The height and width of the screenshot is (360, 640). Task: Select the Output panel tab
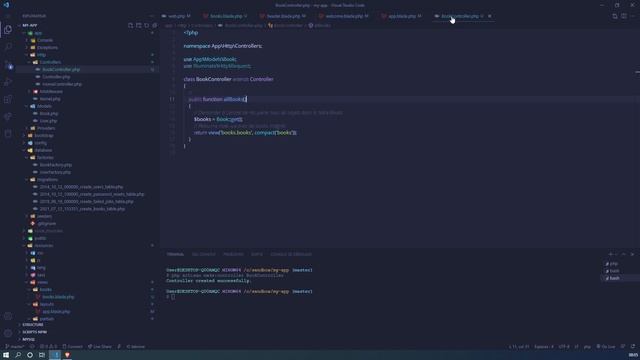pos(257,254)
